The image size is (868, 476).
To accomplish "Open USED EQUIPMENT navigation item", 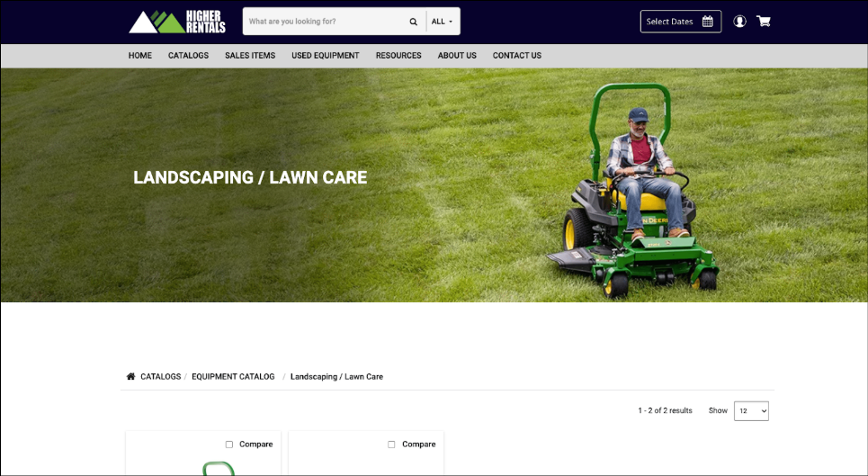I will pos(326,56).
